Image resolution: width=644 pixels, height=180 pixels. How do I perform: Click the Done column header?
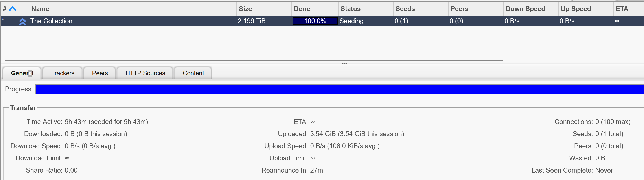[x=315, y=9]
